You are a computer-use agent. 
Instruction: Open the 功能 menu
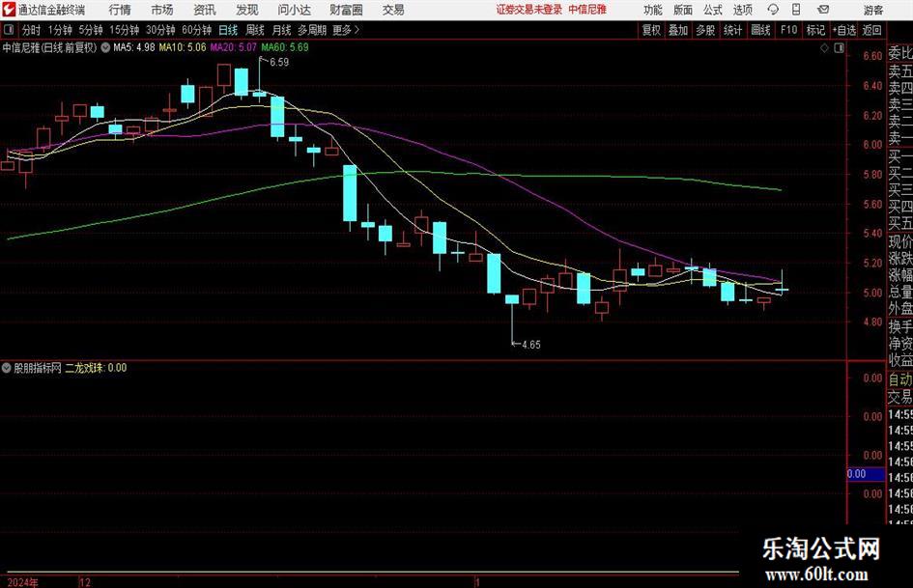pos(653,10)
